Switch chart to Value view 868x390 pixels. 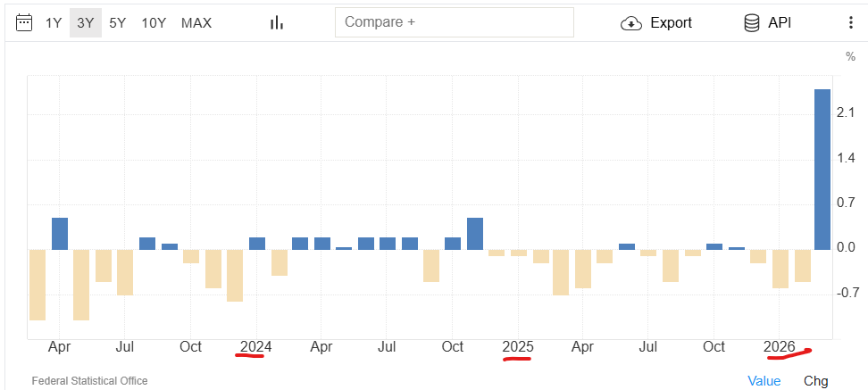[764, 381]
